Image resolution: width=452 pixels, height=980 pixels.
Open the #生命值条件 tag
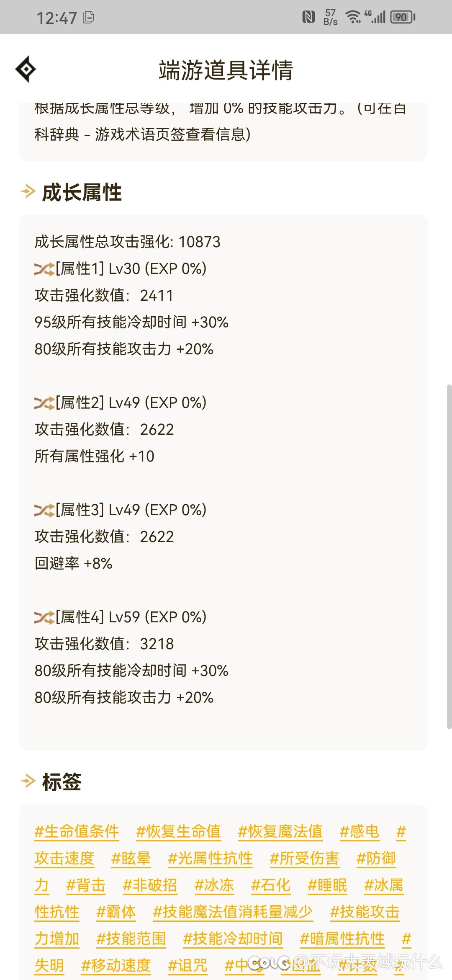[77, 831]
